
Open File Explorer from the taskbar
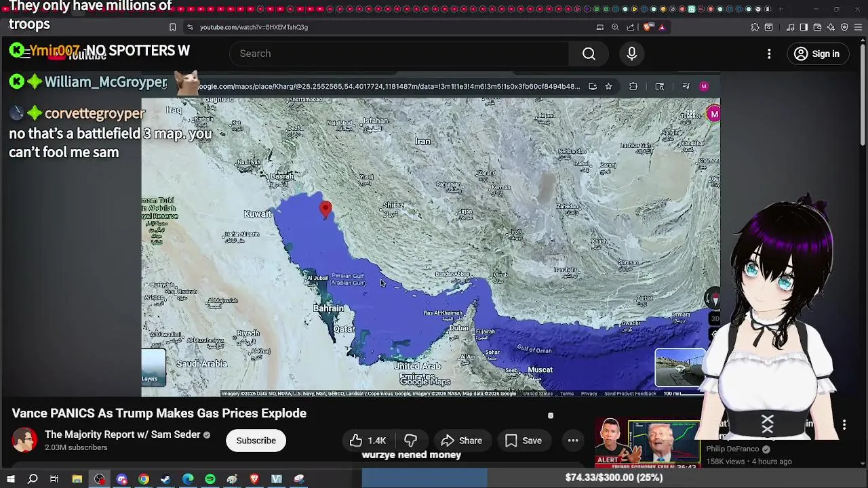tap(77, 479)
